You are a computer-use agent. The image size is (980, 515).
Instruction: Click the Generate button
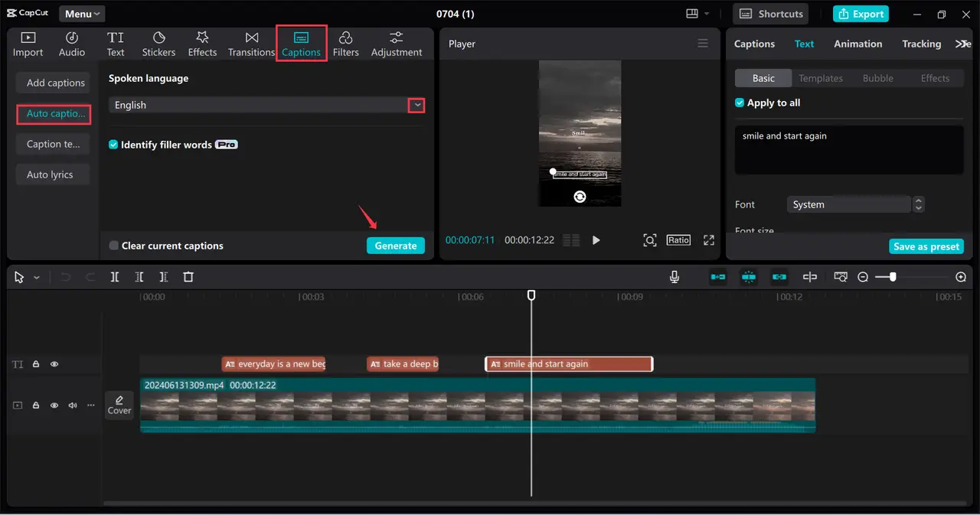tap(395, 246)
